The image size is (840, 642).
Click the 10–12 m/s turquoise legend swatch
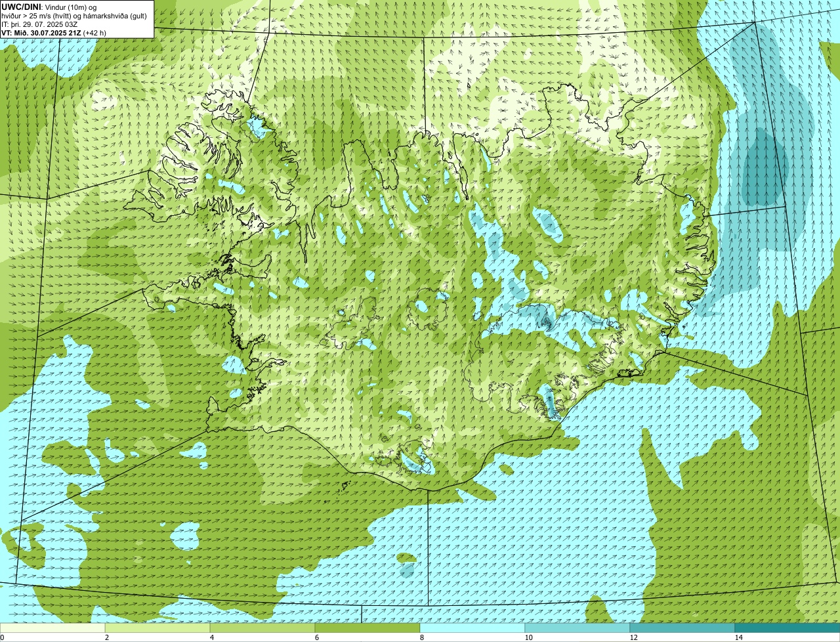(x=577, y=628)
